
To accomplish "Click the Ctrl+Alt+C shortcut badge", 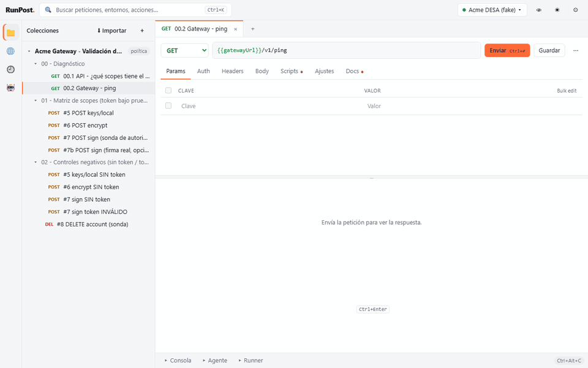I will [x=569, y=361].
